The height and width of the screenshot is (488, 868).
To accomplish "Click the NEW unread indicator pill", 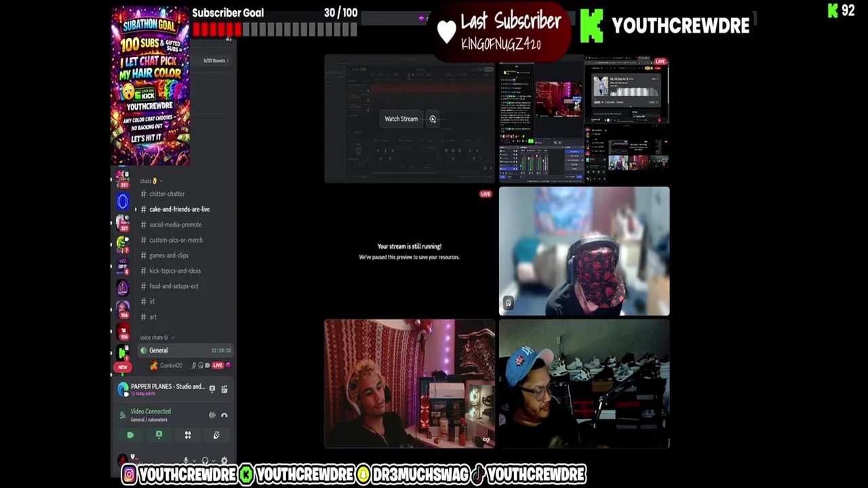I will pos(123,367).
